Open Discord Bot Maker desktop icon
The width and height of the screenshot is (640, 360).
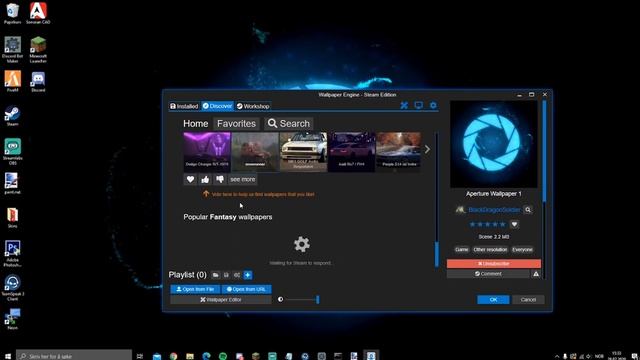(x=12, y=50)
